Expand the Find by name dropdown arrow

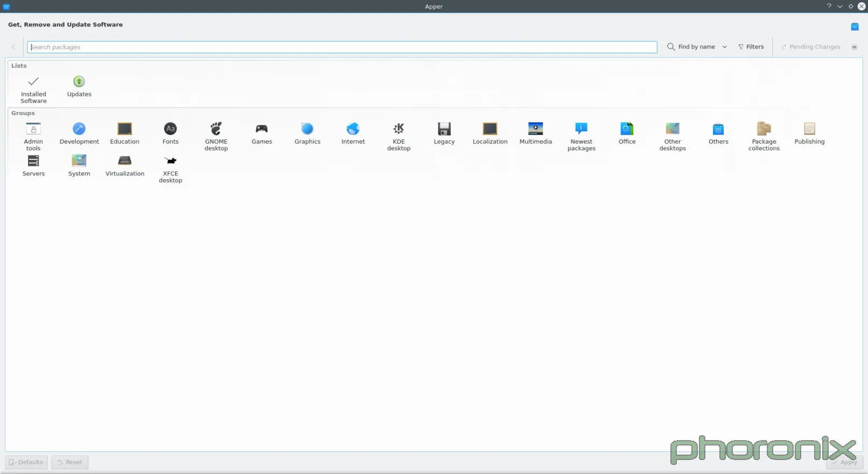725,47
